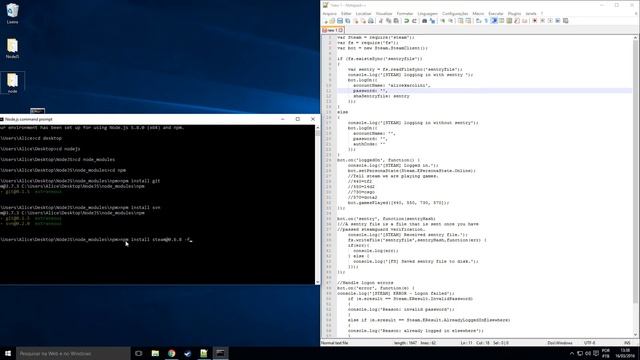Open the Executar menu

click(x=496, y=13)
